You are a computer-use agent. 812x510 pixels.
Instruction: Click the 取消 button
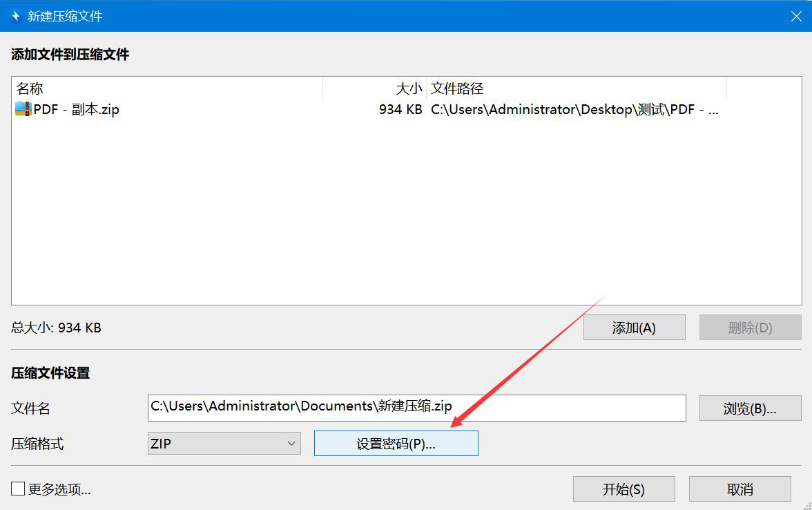(x=740, y=489)
